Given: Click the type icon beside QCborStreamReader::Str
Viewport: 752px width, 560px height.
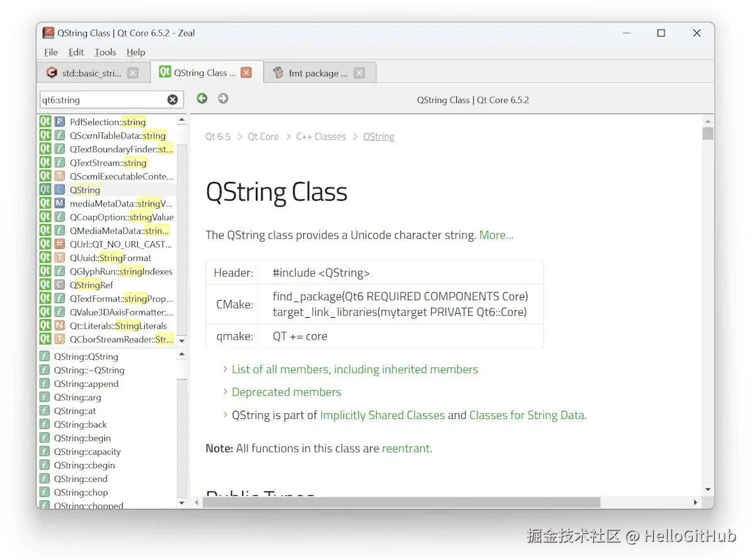Looking at the screenshot, I should click(x=60, y=339).
